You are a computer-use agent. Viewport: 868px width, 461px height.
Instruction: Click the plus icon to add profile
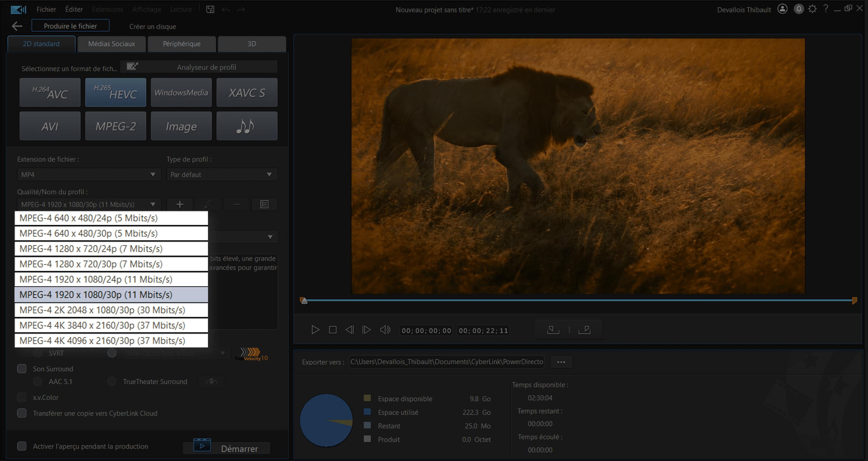180,204
